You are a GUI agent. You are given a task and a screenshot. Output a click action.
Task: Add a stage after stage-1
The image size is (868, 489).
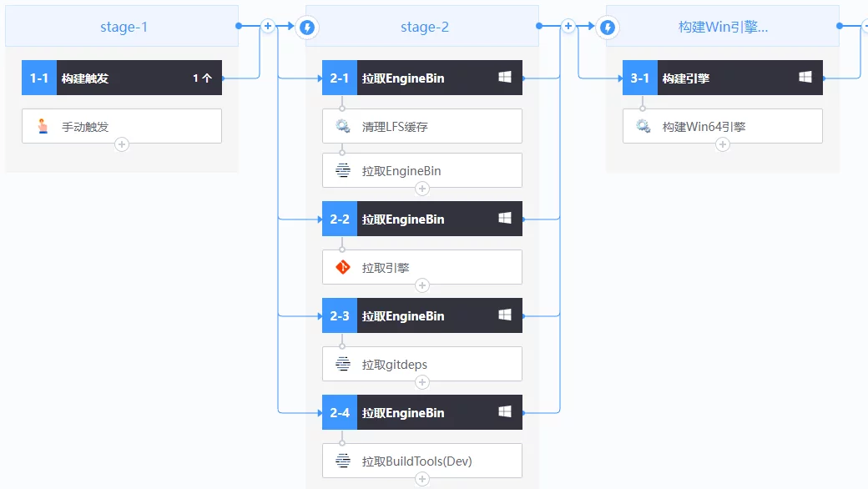(x=268, y=26)
